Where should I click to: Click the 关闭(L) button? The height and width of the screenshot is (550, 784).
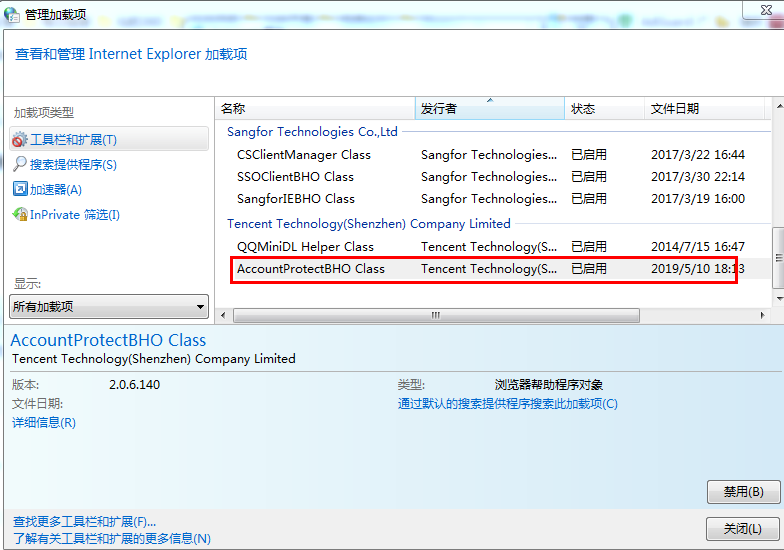pos(742,528)
